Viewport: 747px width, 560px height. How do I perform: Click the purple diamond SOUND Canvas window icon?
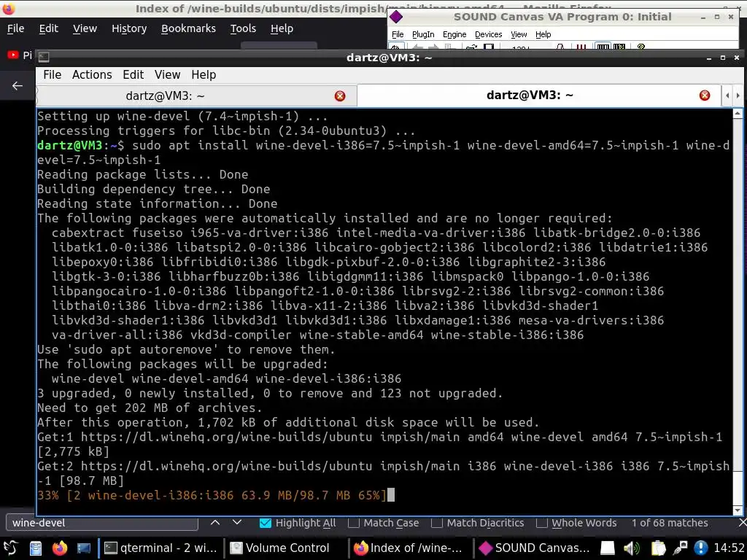(x=396, y=17)
